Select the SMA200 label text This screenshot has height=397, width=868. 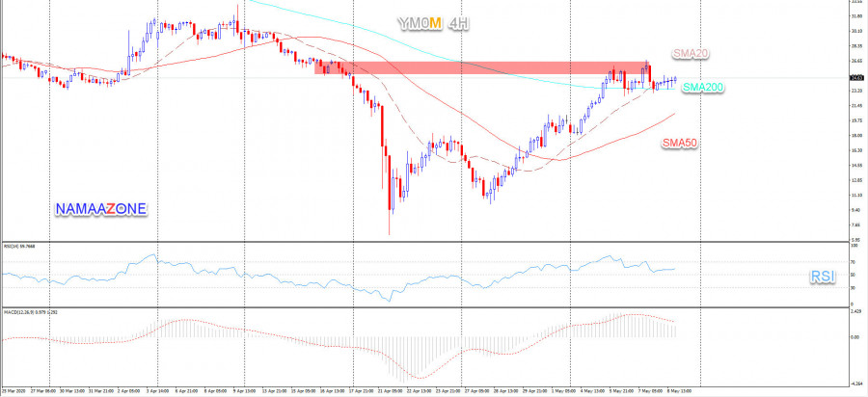pyautogui.click(x=703, y=88)
